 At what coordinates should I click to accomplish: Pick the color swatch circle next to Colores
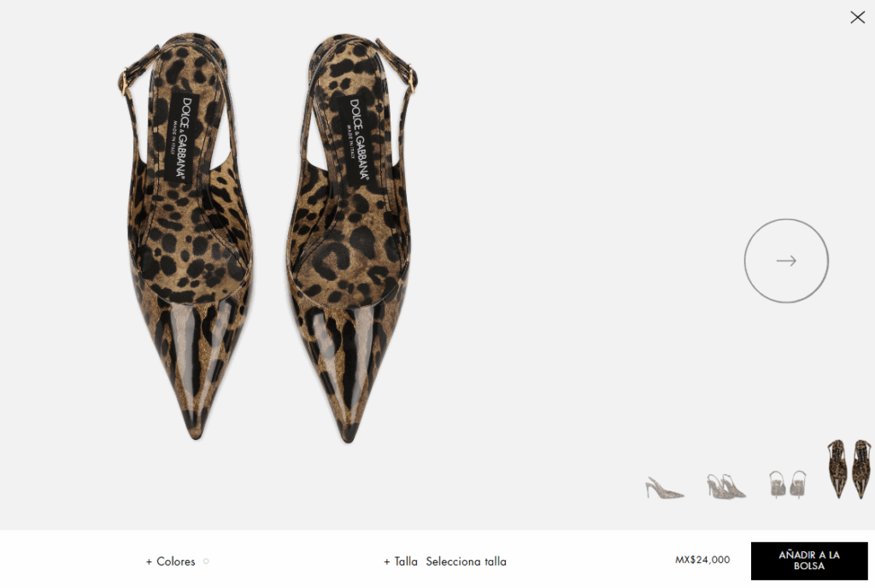click(206, 562)
